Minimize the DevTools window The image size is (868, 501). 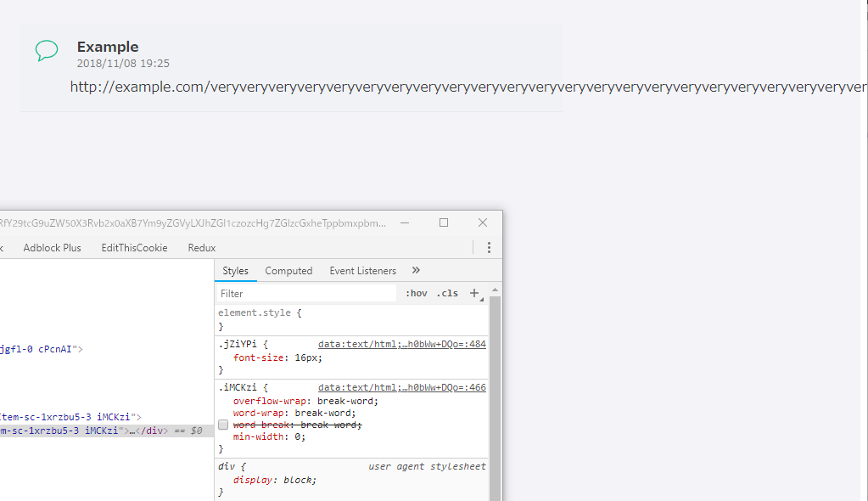click(x=405, y=222)
